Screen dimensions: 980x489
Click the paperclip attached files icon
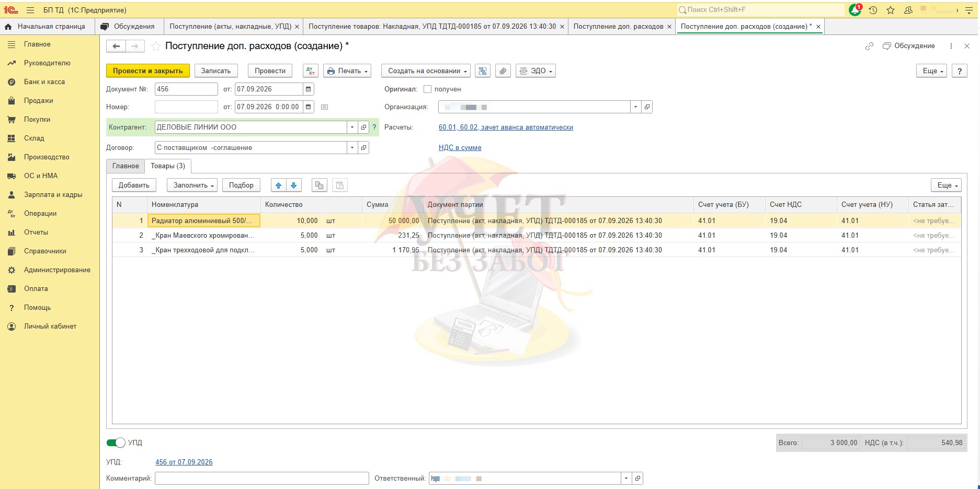pyautogui.click(x=503, y=71)
